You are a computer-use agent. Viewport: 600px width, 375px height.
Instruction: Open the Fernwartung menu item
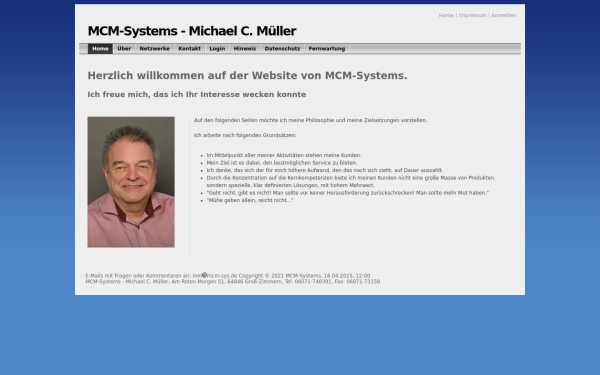point(327,49)
